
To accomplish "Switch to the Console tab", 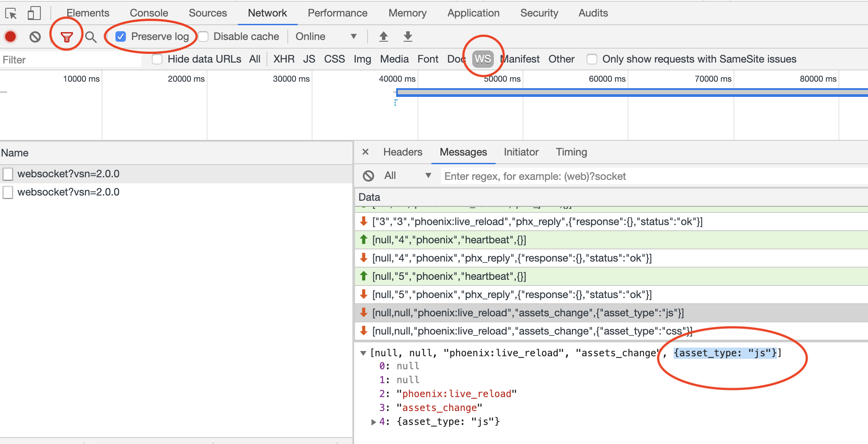I will (149, 13).
